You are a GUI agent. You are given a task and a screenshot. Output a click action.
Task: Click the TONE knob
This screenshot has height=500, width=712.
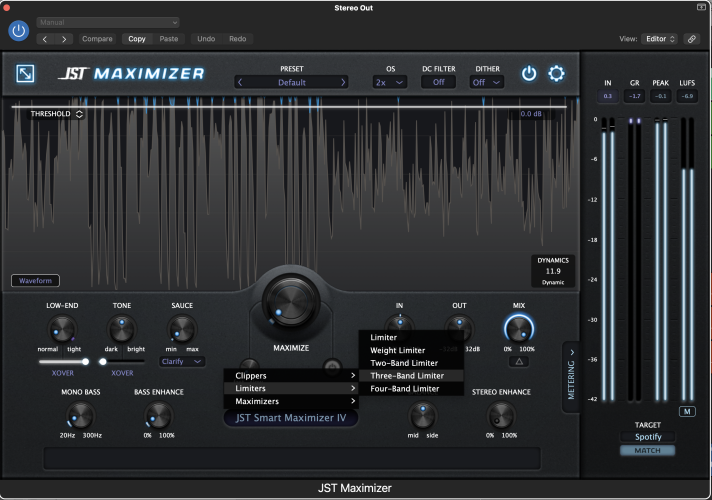pyautogui.click(x=122, y=329)
